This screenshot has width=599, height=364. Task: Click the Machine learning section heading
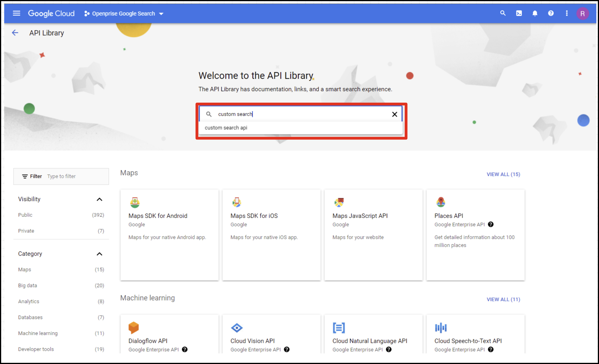click(147, 298)
